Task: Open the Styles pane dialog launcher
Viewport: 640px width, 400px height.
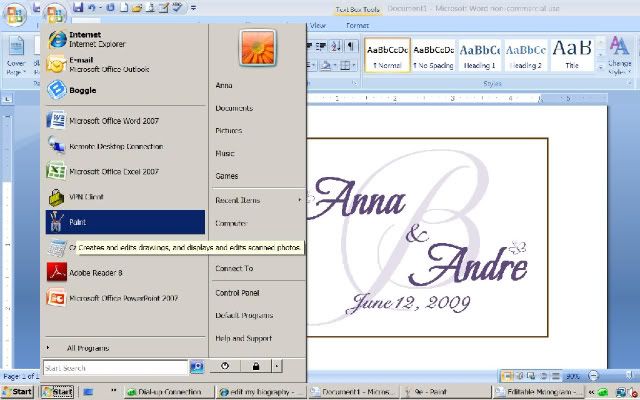Action: [x=631, y=83]
